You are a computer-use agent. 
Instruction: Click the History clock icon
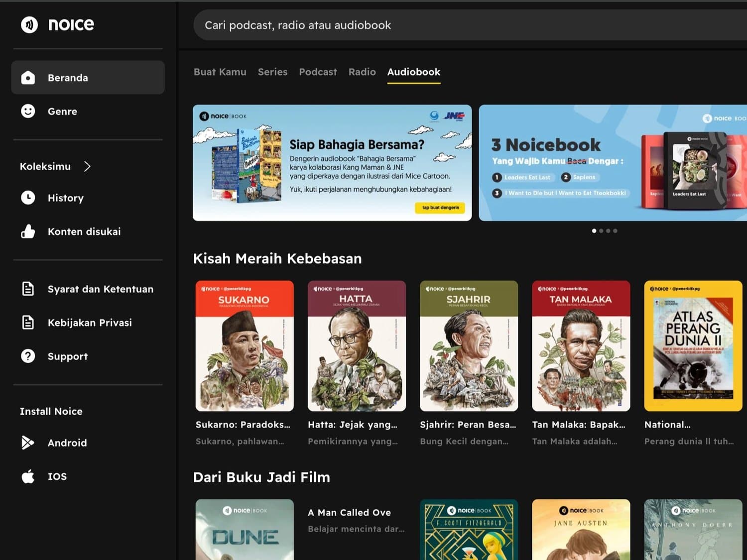28,198
